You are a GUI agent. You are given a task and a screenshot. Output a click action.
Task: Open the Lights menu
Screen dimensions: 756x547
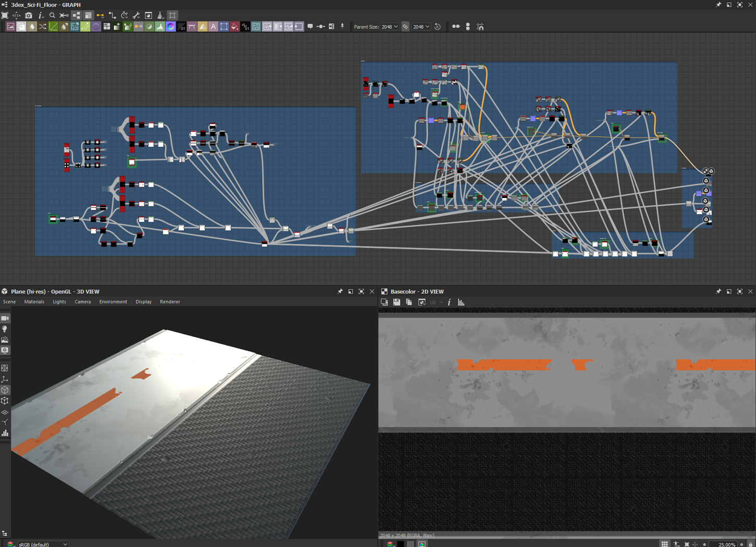click(x=59, y=302)
